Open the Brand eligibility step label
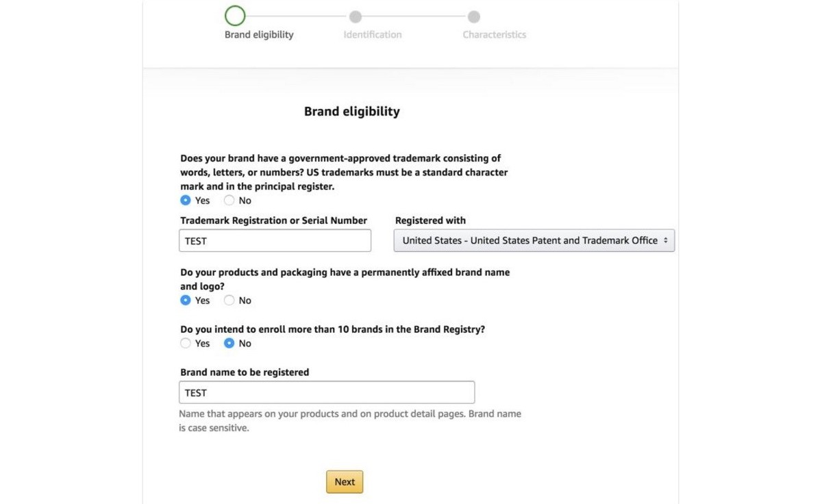This screenshot has height=504, width=822. pos(259,34)
